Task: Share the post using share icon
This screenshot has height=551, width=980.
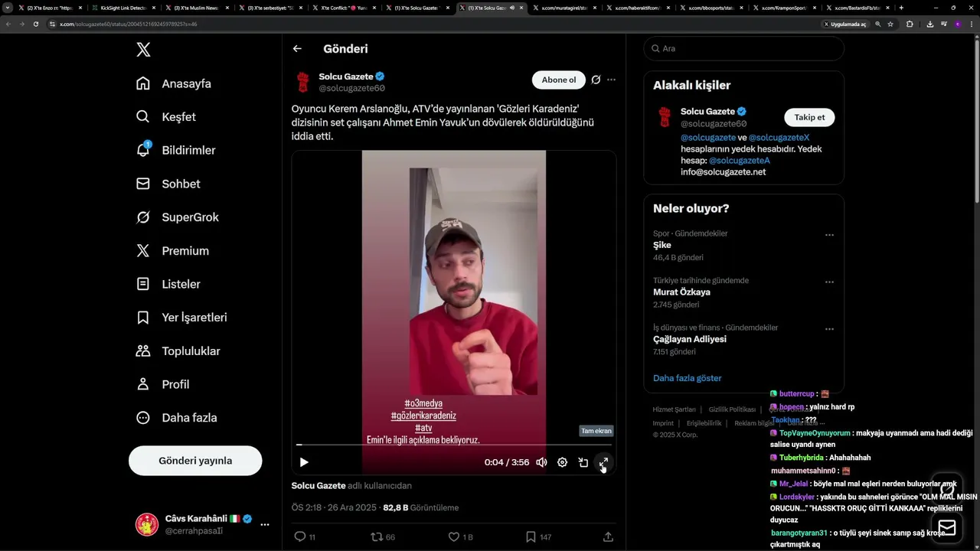Action: [x=608, y=536]
